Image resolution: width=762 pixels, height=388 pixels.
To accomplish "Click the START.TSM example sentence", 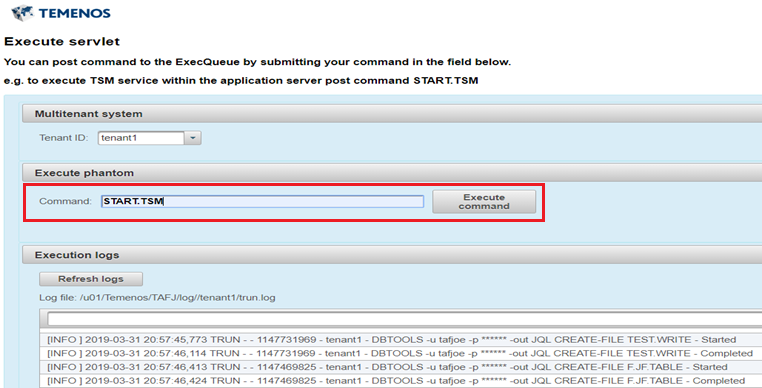I will (x=241, y=81).
